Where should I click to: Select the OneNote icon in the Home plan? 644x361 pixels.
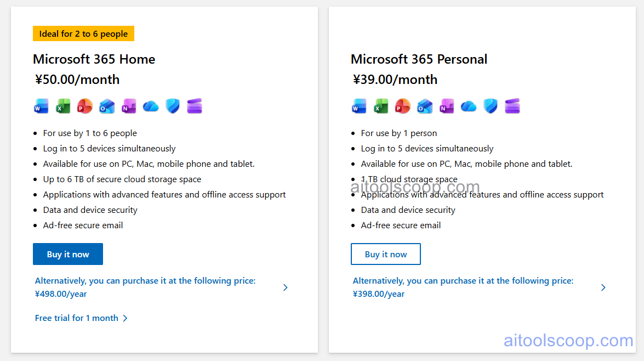tap(129, 106)
